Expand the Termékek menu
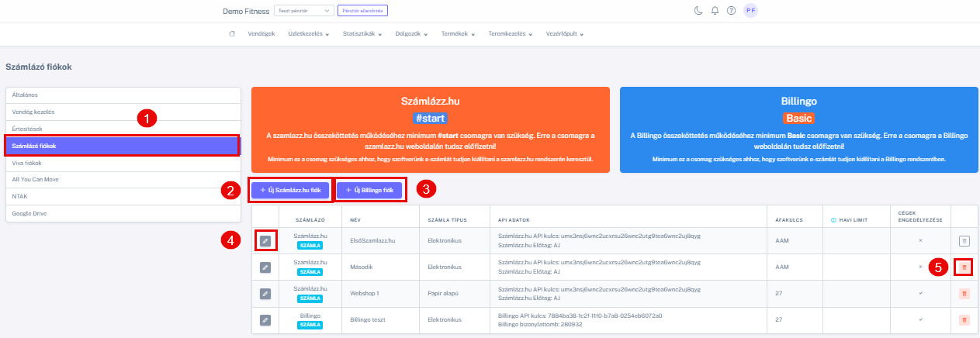 pyautogui.click(x=459, y=34)
